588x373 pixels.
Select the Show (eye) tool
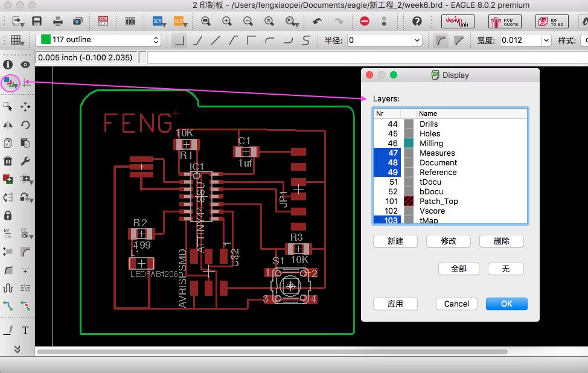coord(25,65)
